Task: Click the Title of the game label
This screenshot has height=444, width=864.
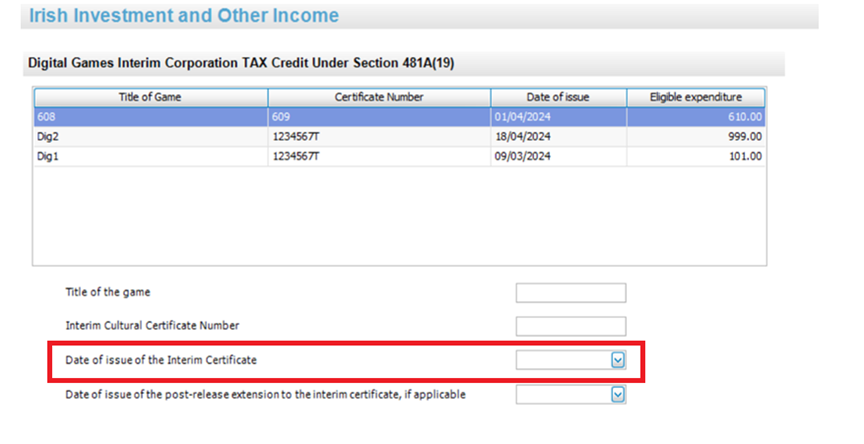Action: (108, 293)
